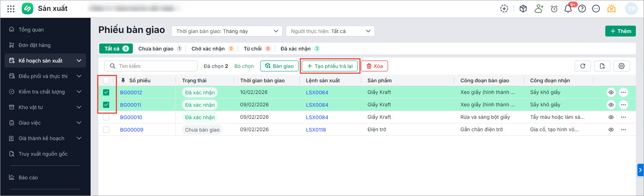Viewport: 644px width, 196px height.
Task: Open the Người thực hiện dropdown
Action: (x=330, y=31)
